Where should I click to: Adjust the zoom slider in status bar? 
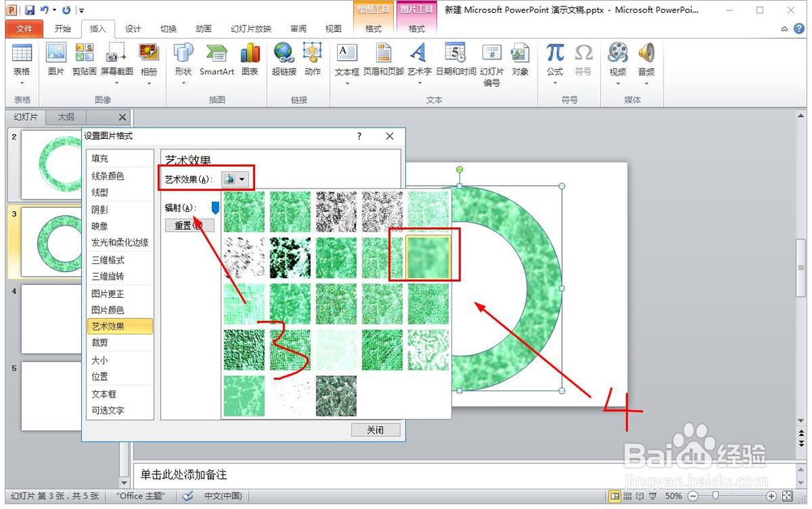[x=713, y=495]
